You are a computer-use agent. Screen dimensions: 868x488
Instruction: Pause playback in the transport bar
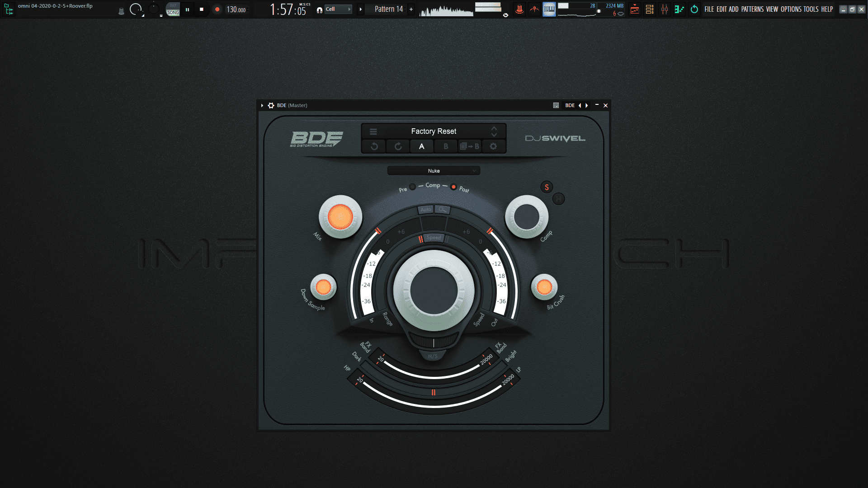click(x=187, y=9)
